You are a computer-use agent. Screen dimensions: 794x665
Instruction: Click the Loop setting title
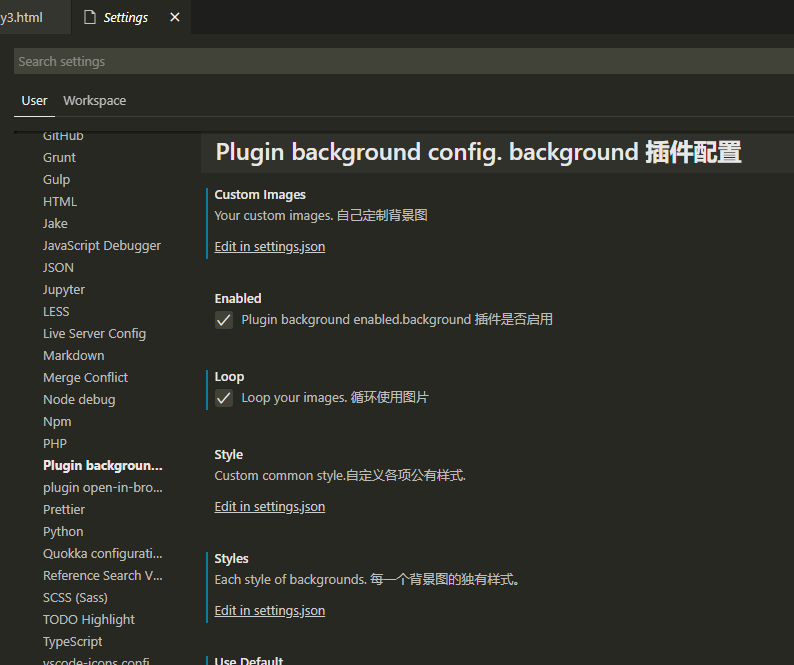229,377
